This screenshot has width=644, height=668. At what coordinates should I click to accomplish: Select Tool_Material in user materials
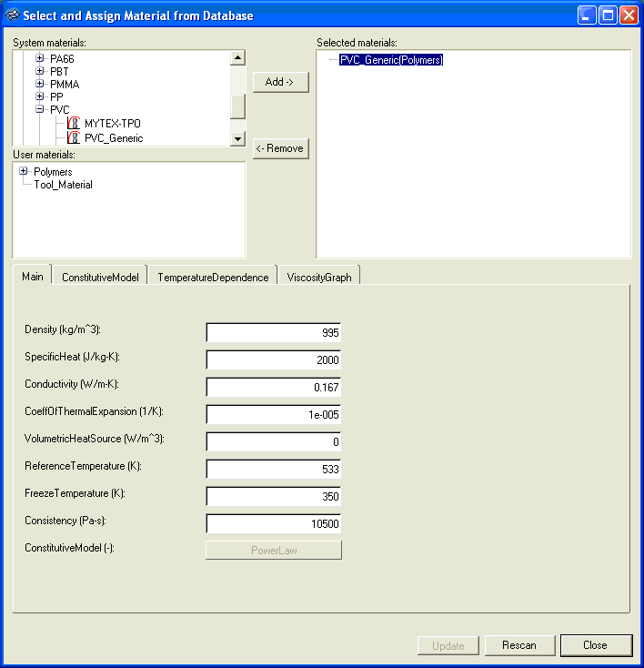pos(63,185)
